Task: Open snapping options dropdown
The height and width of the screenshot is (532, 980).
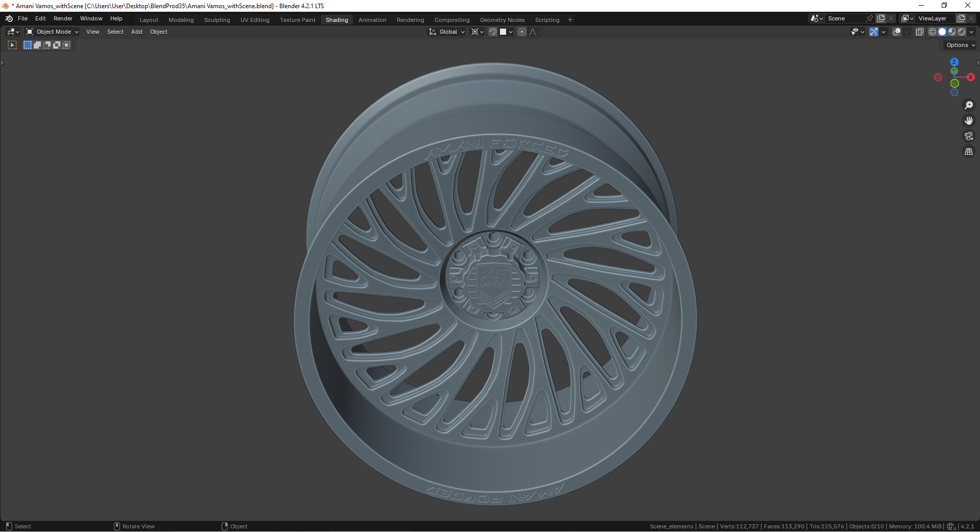Action: click(506, 32)
